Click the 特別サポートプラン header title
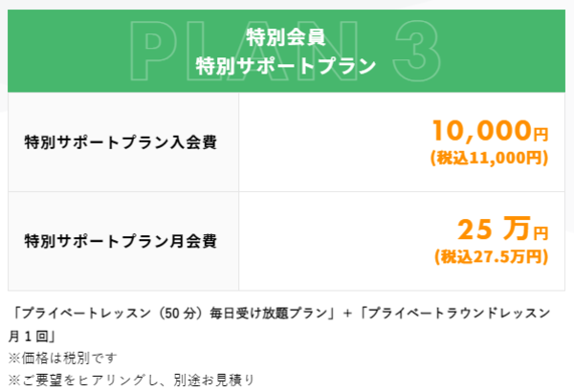The image size is (574, 392). click(x=285, y=66)
